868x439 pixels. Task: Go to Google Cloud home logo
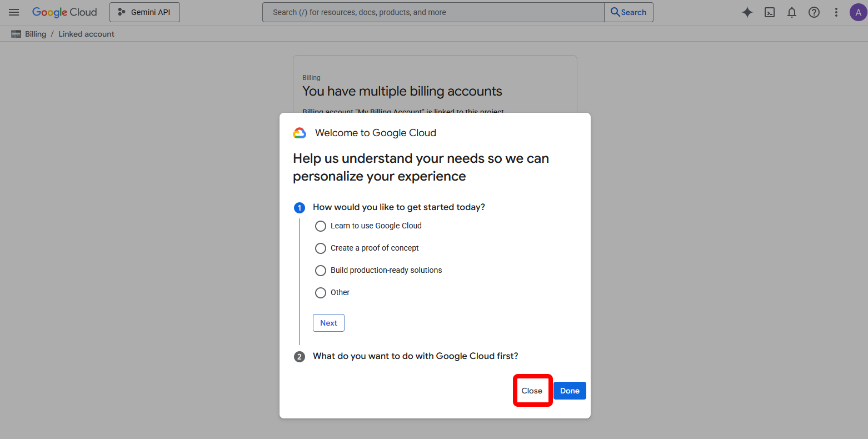pyautogui.click(x=64, y=12)
